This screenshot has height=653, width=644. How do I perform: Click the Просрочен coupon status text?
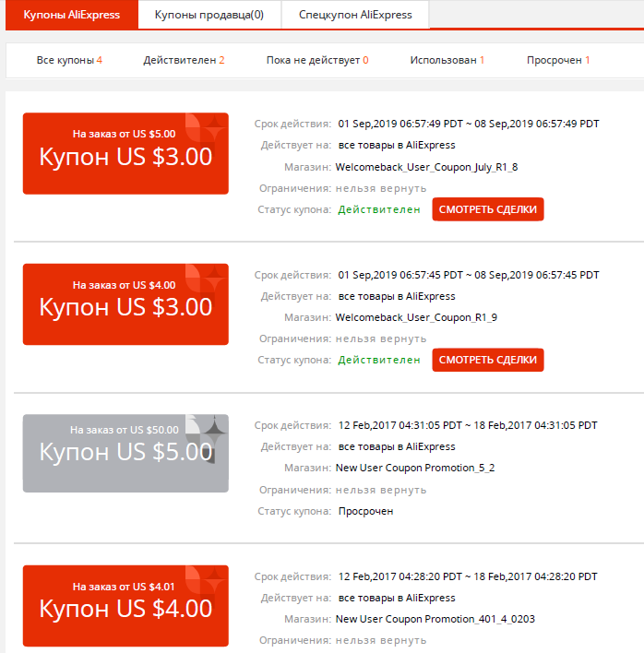point(365,511)
